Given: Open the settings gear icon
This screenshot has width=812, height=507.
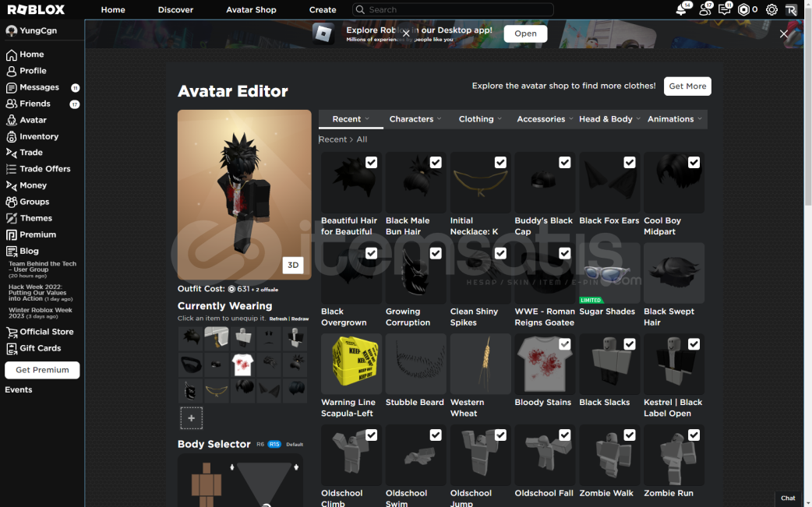Looking at the screenshot, I should click(771, 9).
